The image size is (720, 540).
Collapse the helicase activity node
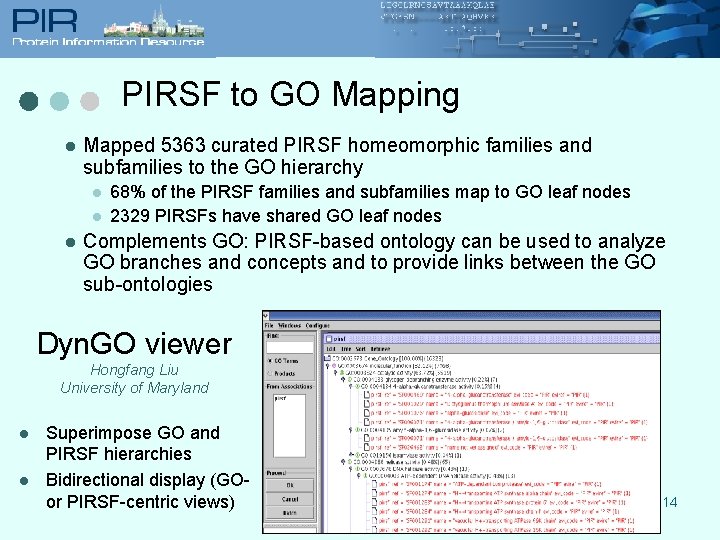tap(343, 462)
